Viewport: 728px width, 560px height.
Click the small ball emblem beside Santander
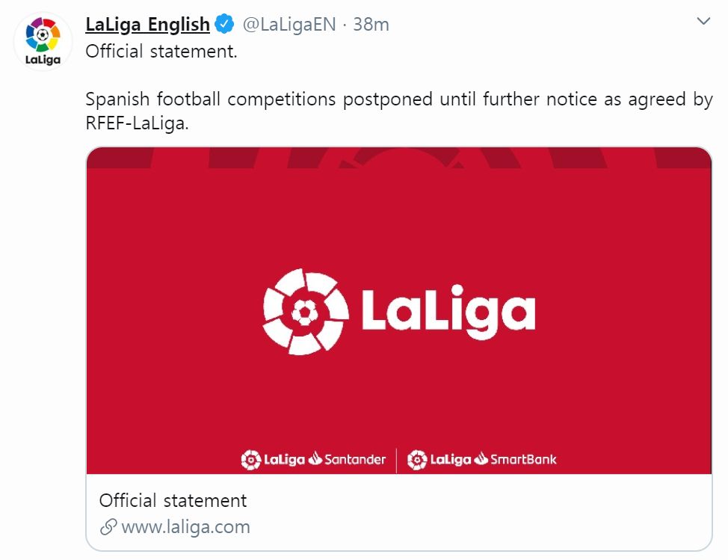(x=250, y=459)
